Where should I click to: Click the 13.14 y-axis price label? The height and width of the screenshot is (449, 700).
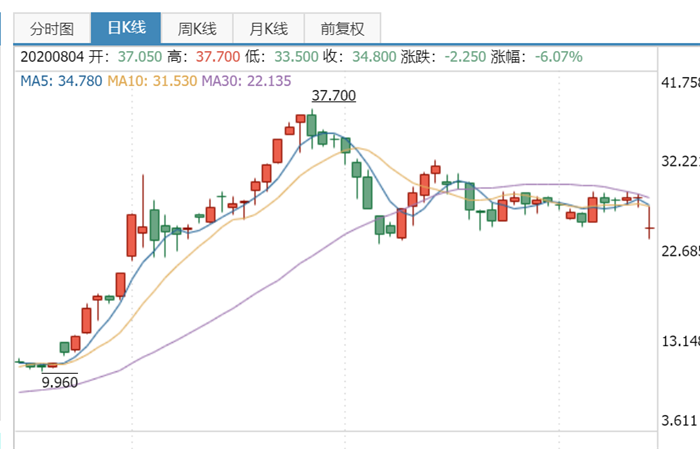680,341
